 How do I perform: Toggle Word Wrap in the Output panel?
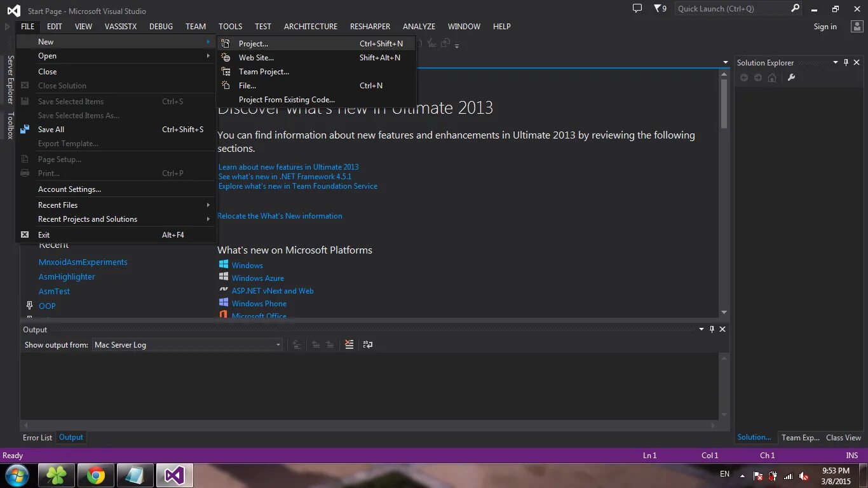(x=367, y=344)
